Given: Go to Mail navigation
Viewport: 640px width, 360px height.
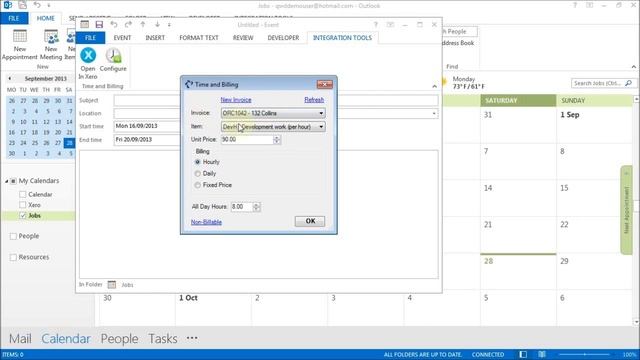Looking at the screenshot, I should pos(20,338).
